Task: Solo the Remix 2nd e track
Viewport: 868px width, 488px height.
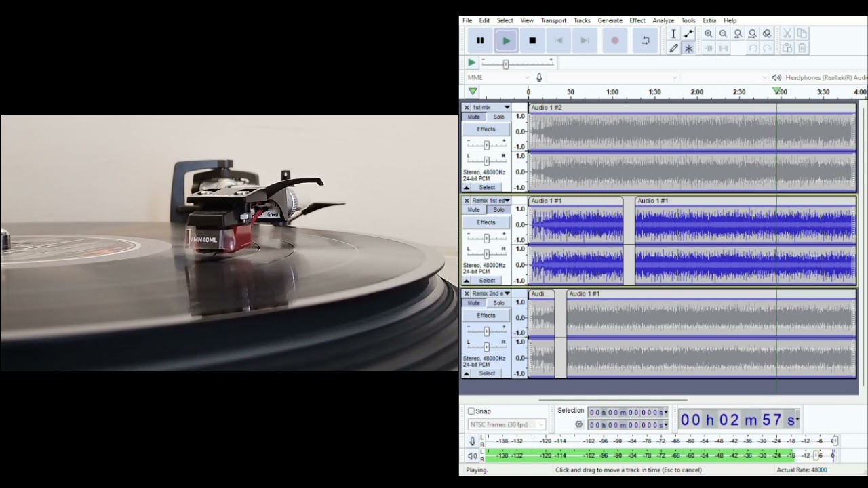Action: [x=498, y=303]
